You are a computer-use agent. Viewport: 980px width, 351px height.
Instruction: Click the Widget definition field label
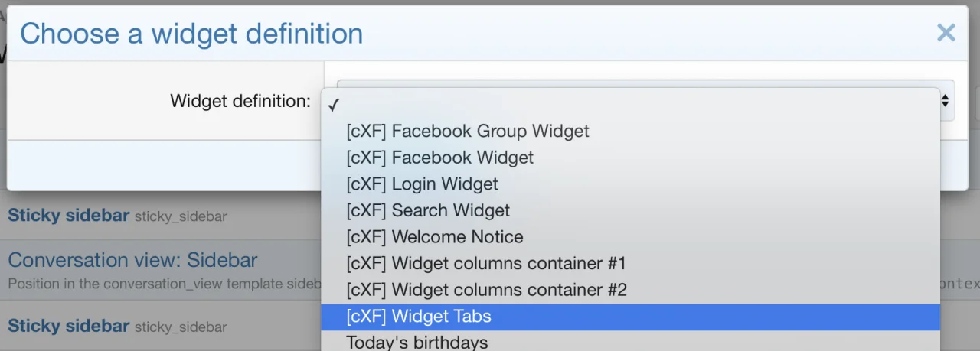coord(240,100)
